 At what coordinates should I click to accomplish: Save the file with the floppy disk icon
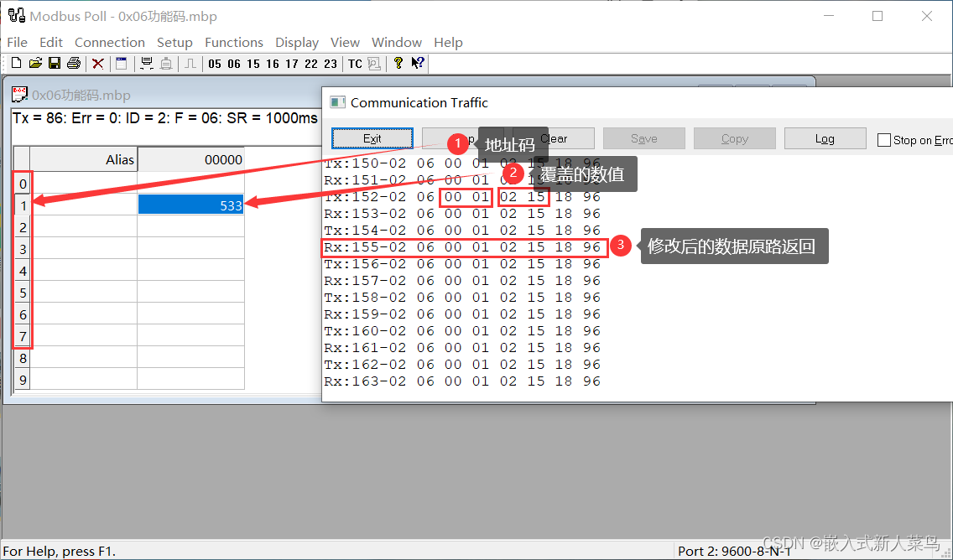click(55, 63)
